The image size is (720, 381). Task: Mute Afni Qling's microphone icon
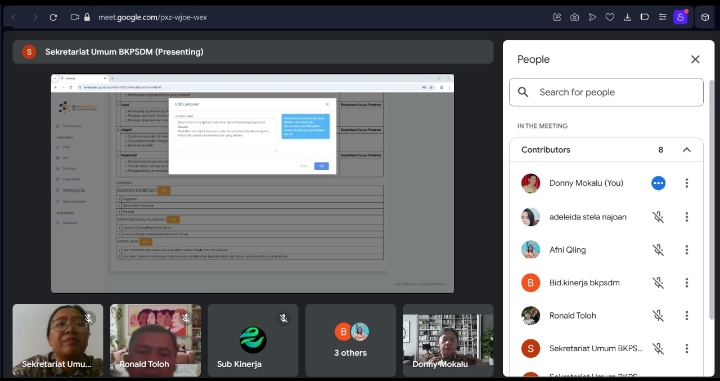(658, 250)
